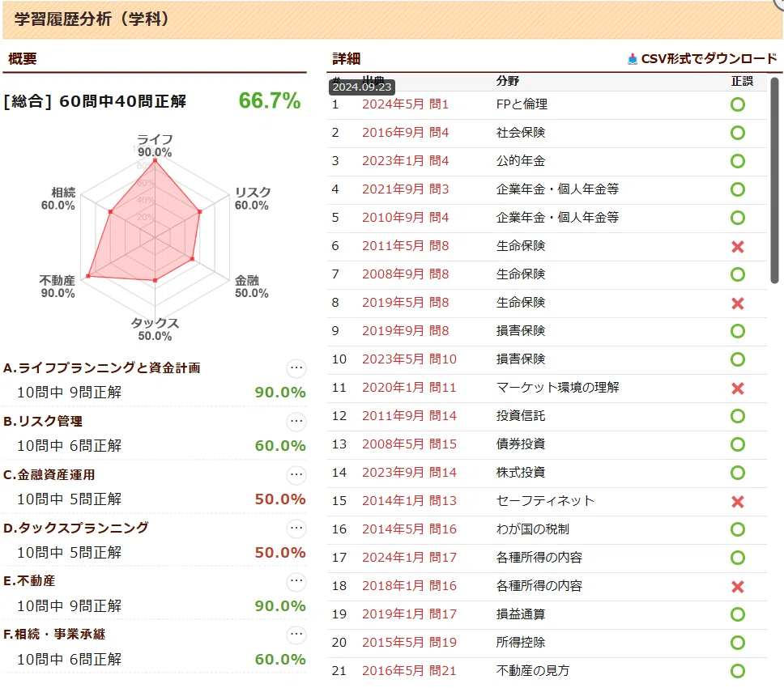Screen dimensions: 784x688
Task: Click the correct circle for 社会保険
Action: click(738, 133)
